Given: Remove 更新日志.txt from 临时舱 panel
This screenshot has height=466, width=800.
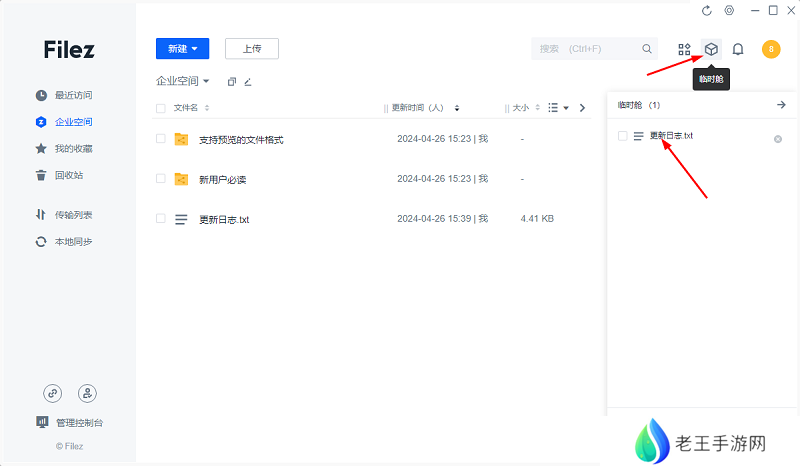Looking at the screenshot, I should 778,139.
